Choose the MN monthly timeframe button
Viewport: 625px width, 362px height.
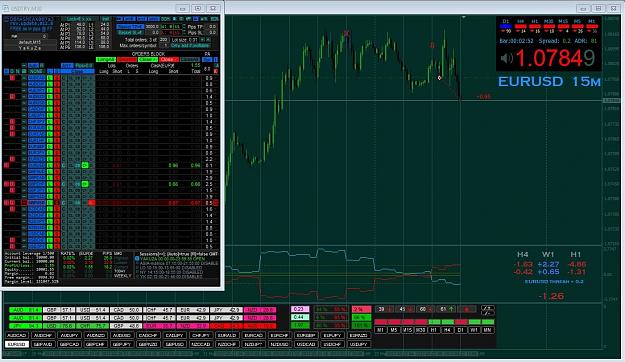coord(487,330)
